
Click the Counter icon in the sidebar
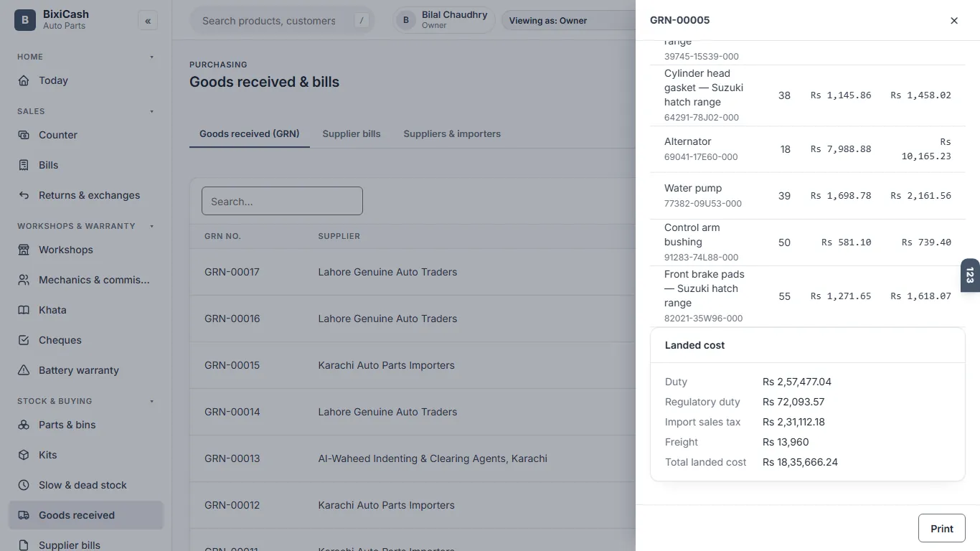click(x=24, y=135)
